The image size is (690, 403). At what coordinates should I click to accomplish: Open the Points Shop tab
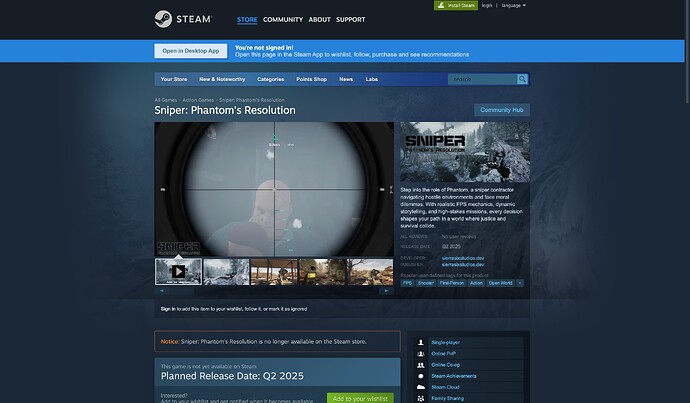click(312, 79)
